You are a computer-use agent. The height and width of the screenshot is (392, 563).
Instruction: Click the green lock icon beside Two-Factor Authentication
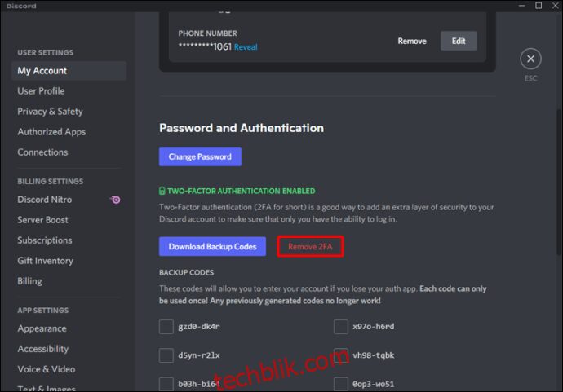(162, 191)
